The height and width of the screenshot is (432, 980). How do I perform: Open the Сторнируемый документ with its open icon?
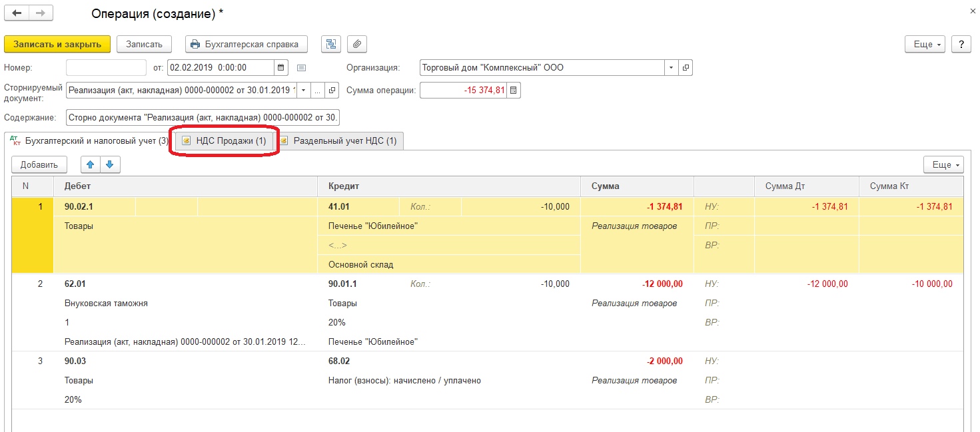[332, 91]
